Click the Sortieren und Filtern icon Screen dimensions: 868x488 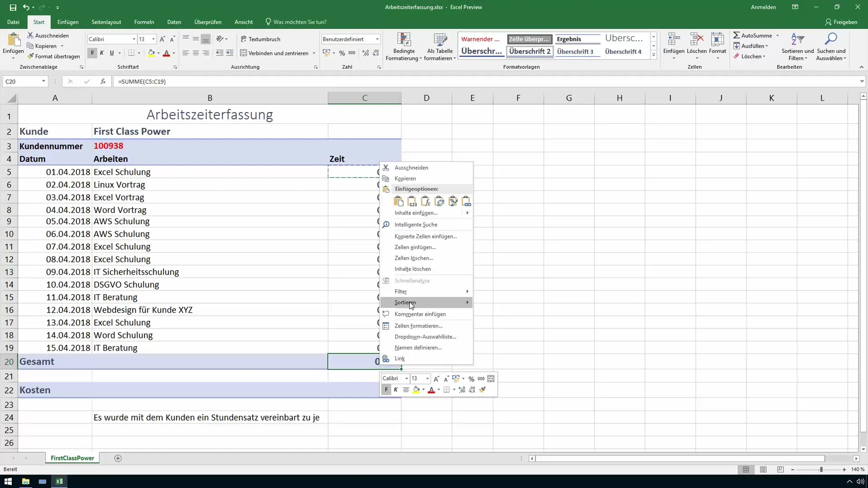pos(797,39)
